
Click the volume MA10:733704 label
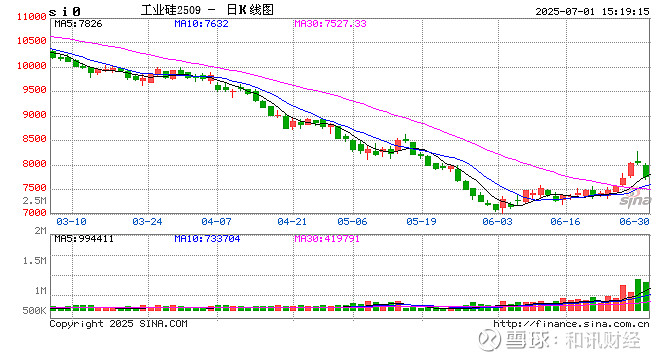point(207,239)
